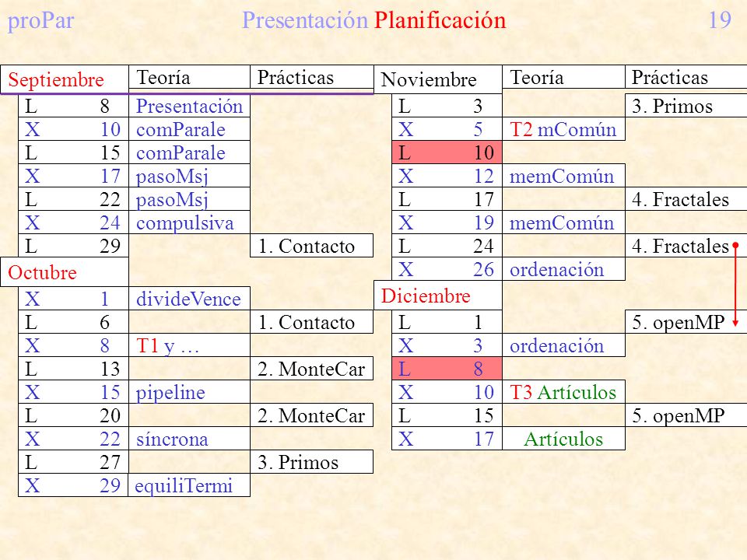The image size is (747, 560).
Task: Select the 5. openMP cell on L 15
Action: (x=686, y=415)
